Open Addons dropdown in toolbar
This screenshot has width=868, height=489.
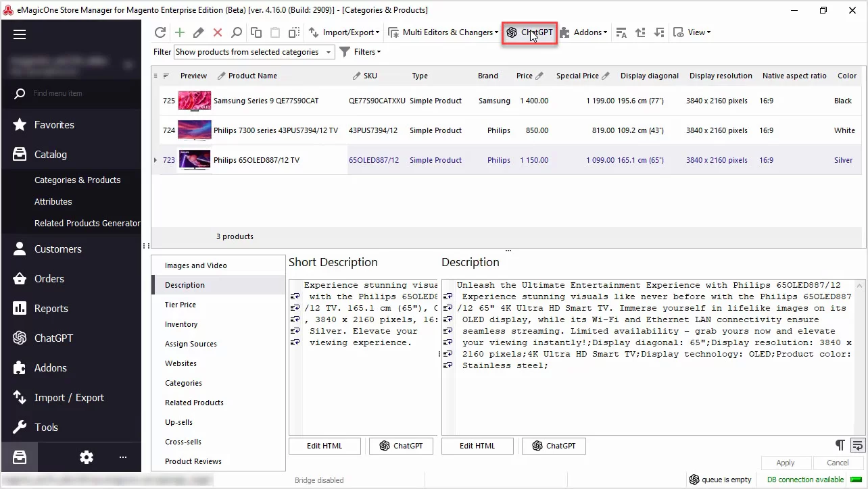(583, 32)
